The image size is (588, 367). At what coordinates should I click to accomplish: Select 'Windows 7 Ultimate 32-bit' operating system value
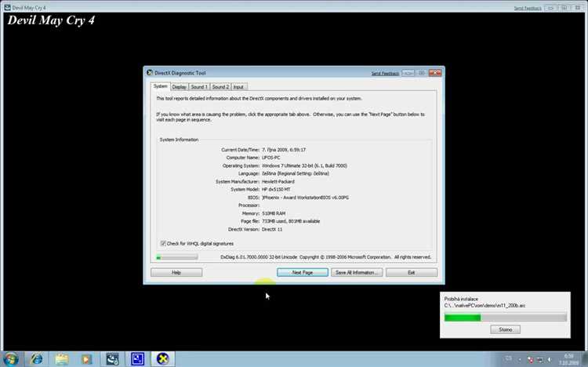click(x=304, y=165)
